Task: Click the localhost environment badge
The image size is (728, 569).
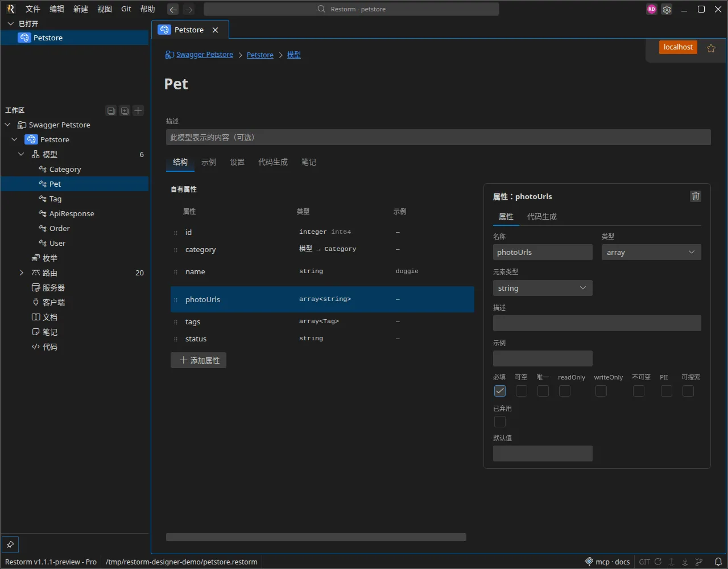Action: tap(678, 47)
